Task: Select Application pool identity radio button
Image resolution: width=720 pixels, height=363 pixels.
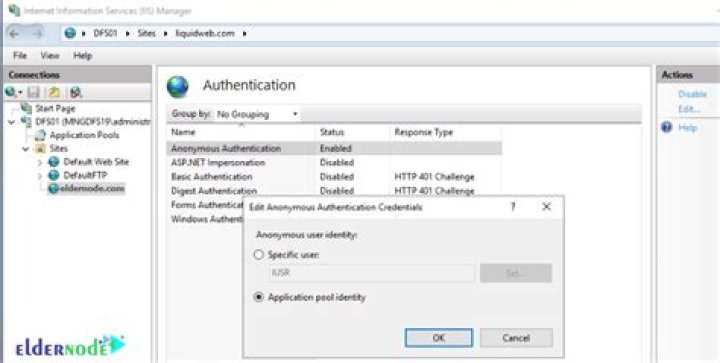Action: click(x=259, y=297)
